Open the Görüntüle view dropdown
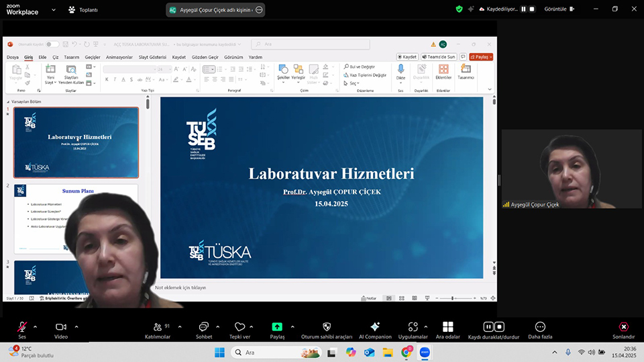This screenshot has height=362, width=644. tap(557, 9)
